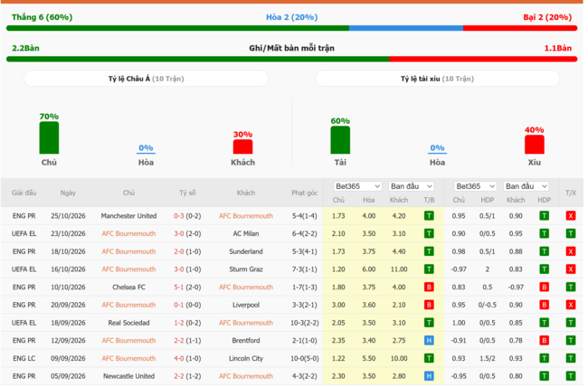The height and width of the screenshot is (387, 588).
Task: Click the 3-0 score against AC Milan
Action: point(180,235)
